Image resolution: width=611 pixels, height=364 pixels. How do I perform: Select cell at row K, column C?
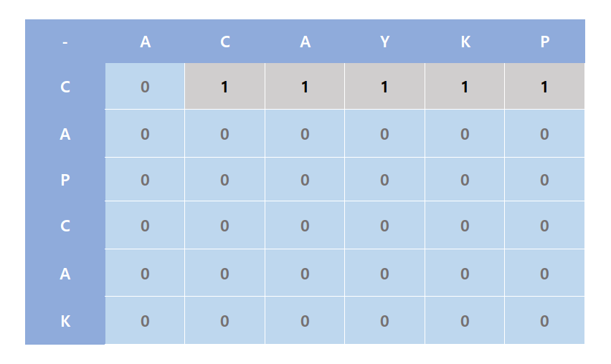pyautogui.click(x=225, y=320)
